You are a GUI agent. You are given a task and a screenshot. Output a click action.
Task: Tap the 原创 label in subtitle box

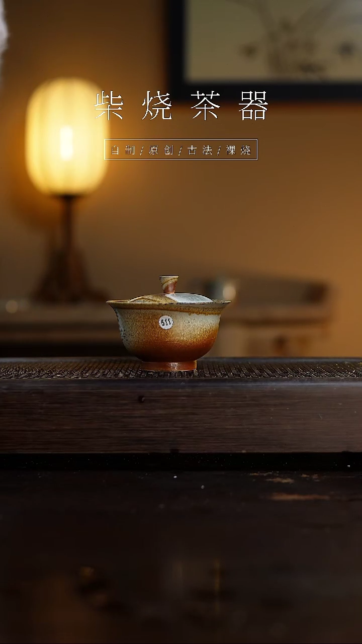161,150
